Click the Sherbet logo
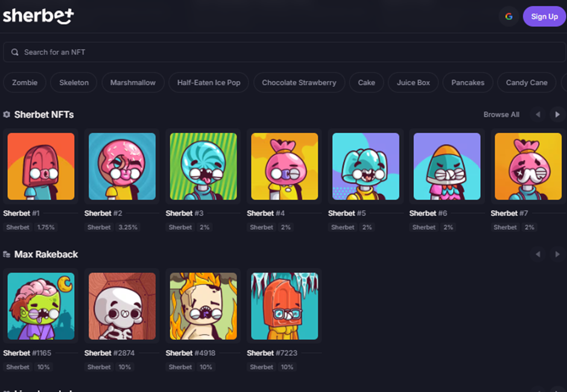The height and width of the screenshot is (392, 567). pyautogui.click(x=38, y=16)
